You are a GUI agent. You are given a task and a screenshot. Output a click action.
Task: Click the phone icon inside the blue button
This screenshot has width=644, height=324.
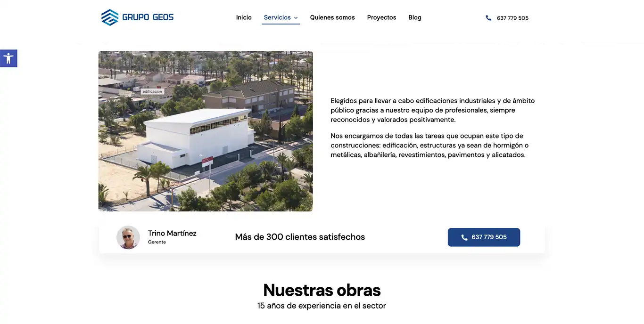coord(464,237)
